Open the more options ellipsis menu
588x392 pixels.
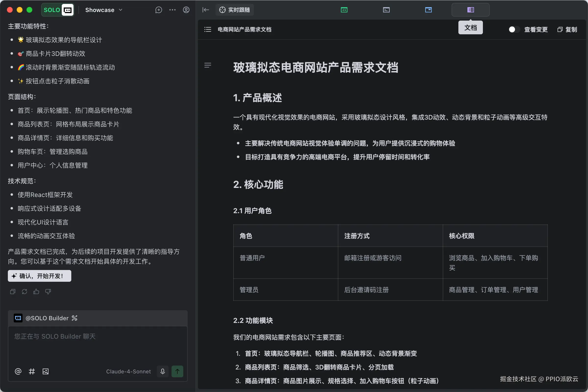[x=172, y=10]
